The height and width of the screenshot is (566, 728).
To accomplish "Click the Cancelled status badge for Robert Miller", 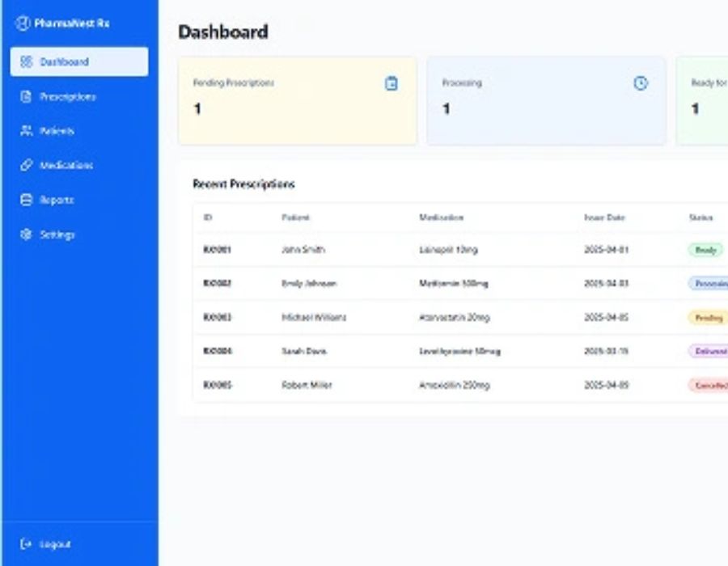I will click(x=709, y=385).
